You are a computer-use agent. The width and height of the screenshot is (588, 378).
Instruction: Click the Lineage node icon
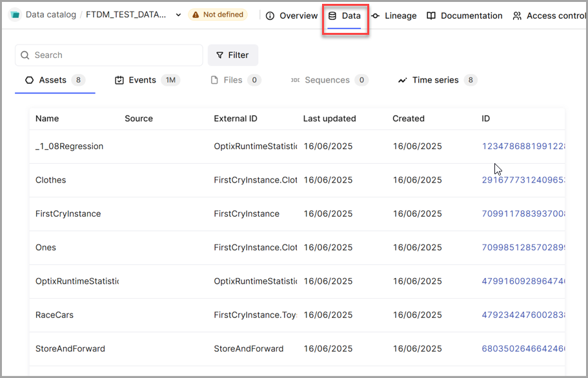[375, 15]
